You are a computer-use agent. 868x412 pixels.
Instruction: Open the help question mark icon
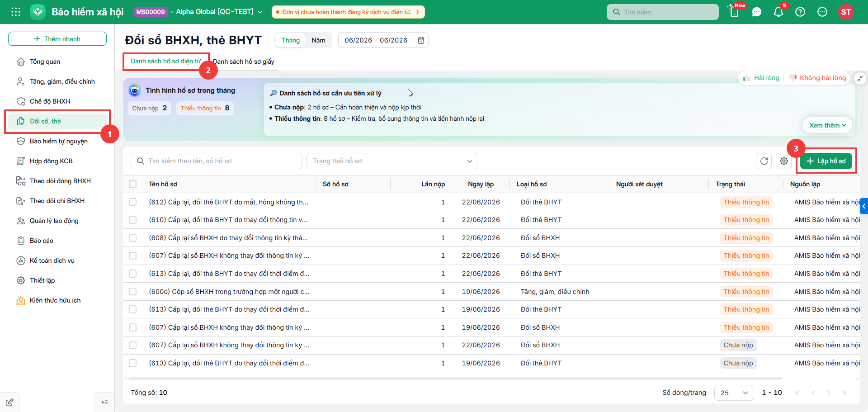click(800, 12)
